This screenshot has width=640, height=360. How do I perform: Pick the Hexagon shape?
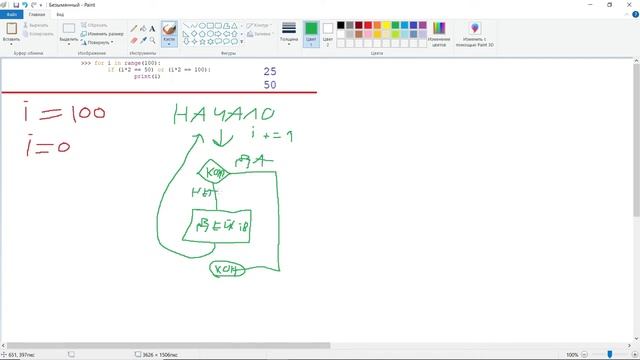coord(210,34)
